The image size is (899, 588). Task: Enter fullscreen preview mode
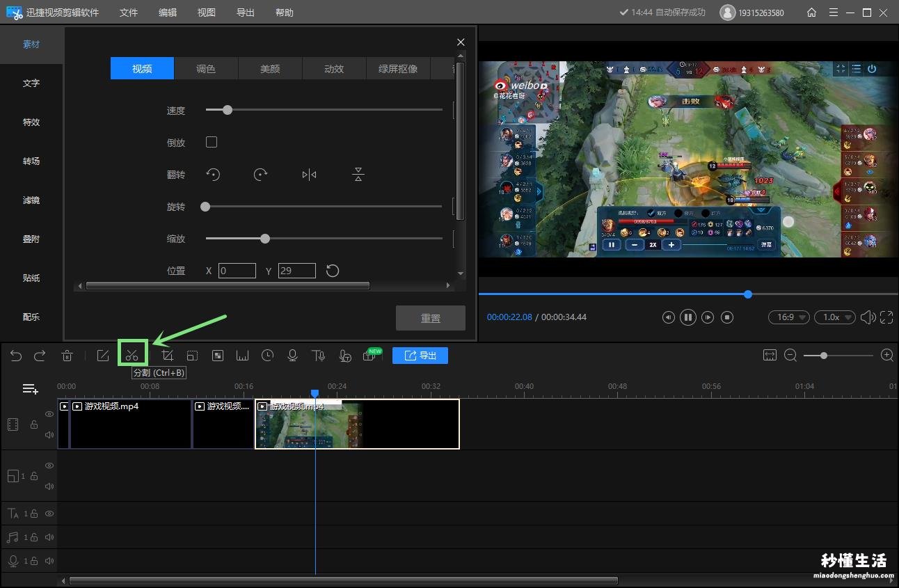[886, 317]
